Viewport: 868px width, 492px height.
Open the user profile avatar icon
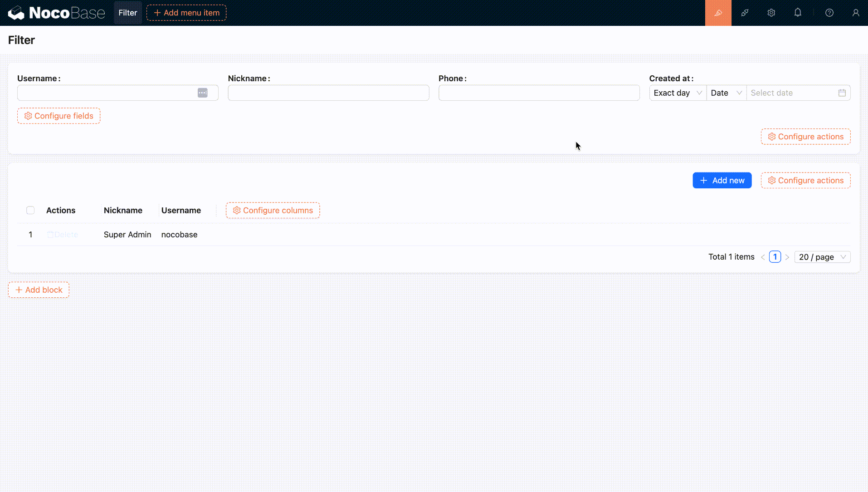pyautogui.click(x=856, y=13)
